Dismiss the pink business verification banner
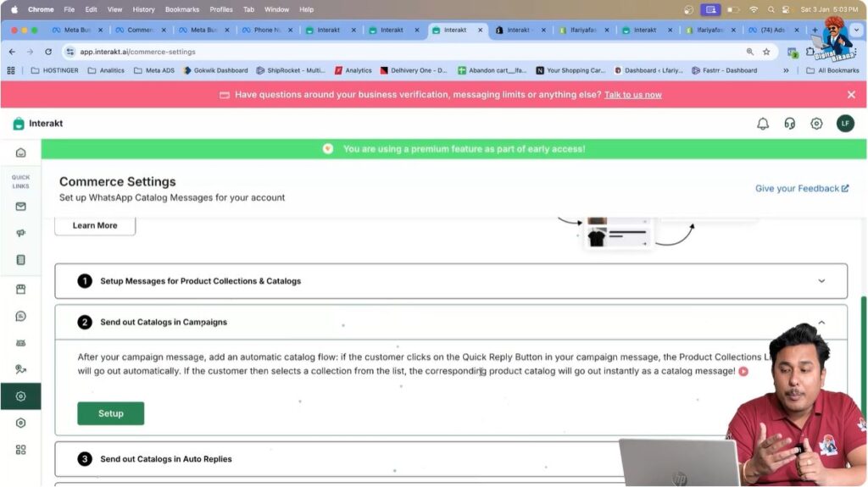This screenshot has width=868, height=487. (851, 95)
